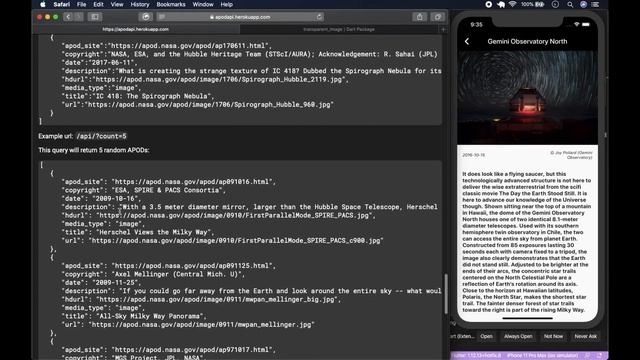Click the ap170611.html apod_site URL
The height and width of the screenshot is (360, 640).
tap(190, 46)
